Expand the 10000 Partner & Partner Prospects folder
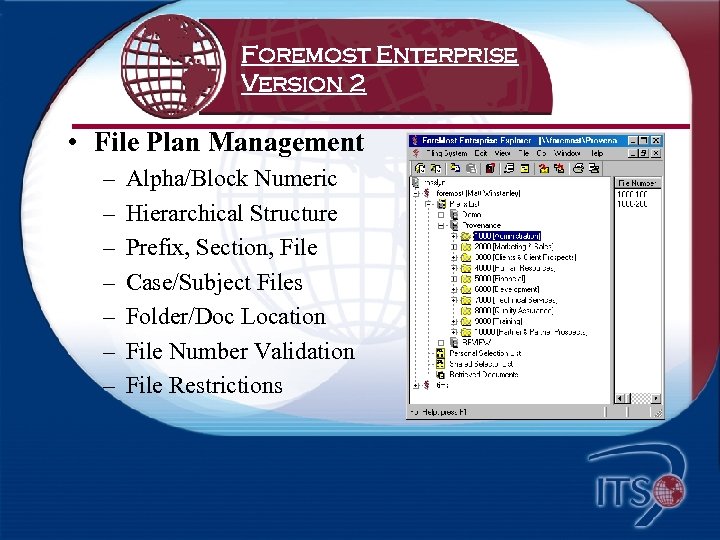Screen dimensions: 720x540 point(454,332)
